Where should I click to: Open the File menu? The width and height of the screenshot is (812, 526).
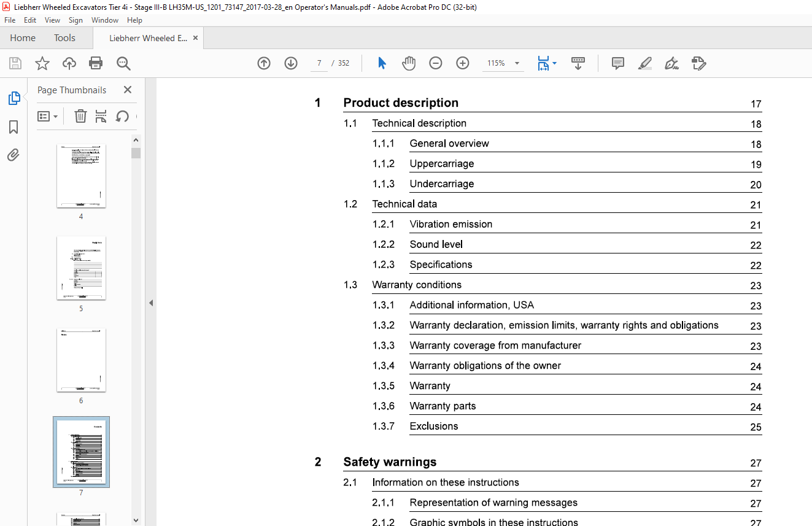[x=10, y=20]
